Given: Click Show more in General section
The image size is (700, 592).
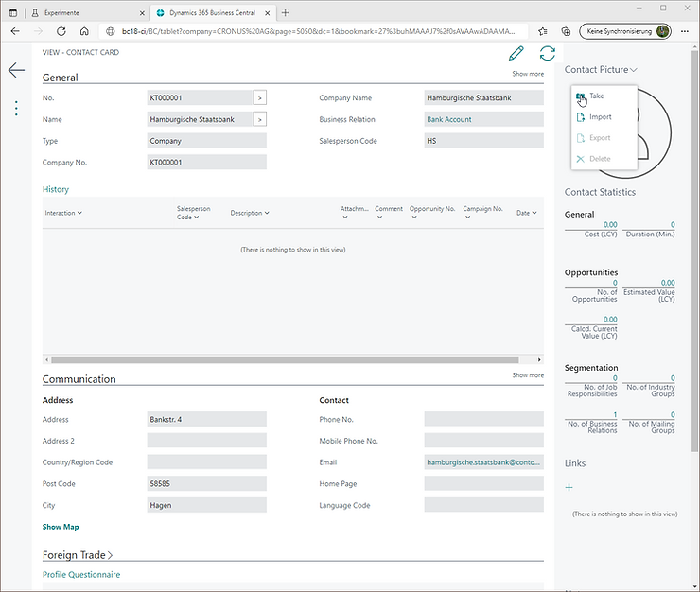Looking at the screenshot, I should click(x=528, y=74).
